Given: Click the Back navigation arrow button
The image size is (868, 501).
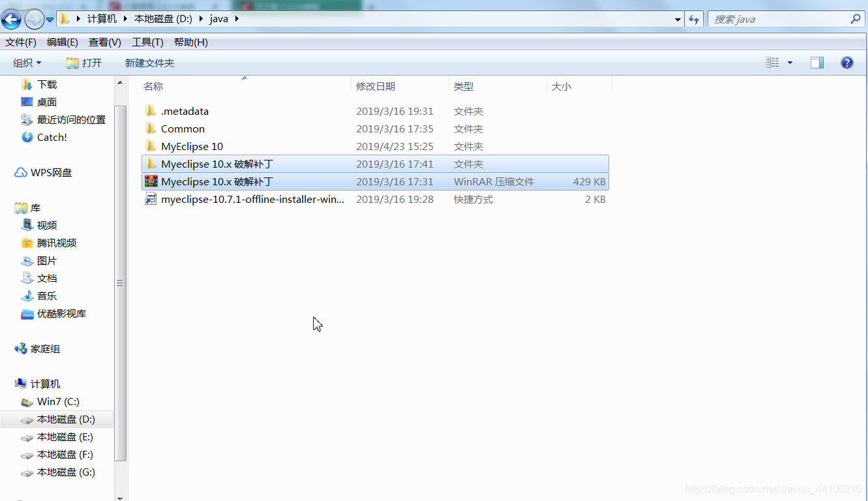Looking at the screenshot, I should [x=11, y=20].
